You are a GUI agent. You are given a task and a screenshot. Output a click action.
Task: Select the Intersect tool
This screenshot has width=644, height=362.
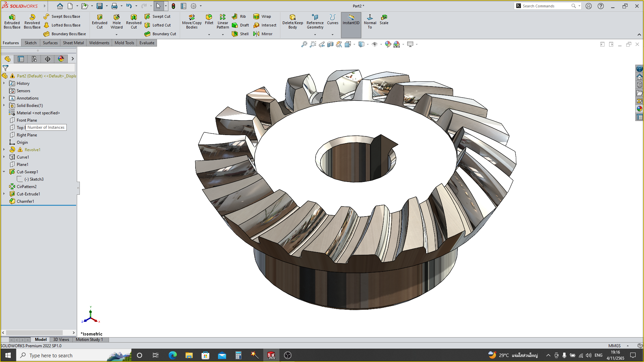265,25
